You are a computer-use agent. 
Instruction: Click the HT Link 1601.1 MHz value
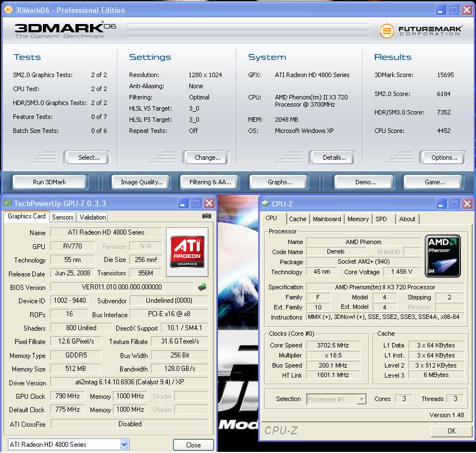[x=333, y=375]
